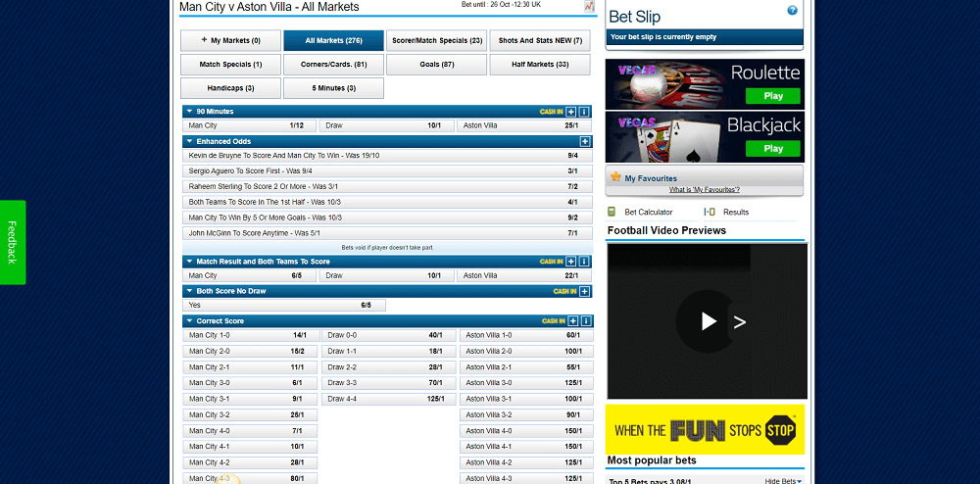This screenshot has height=484, width=980.
Task: Open Goals (87) tab
Action: [x=436, y=65]
